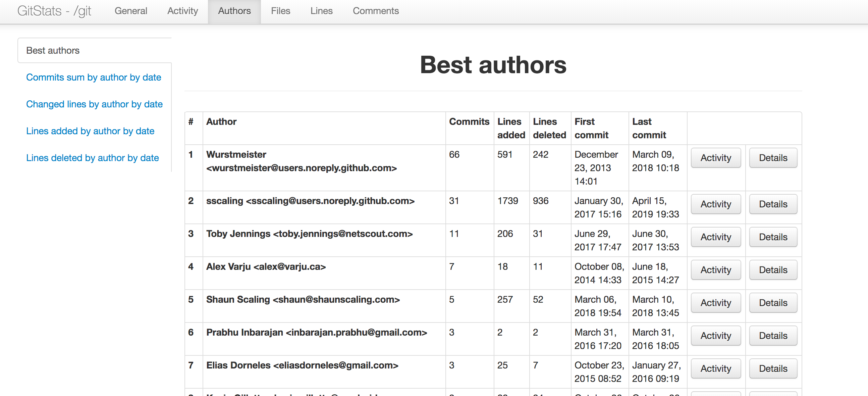Click 'Changed lines by author by date' link
The image size is (868, 396).
pos(95,104)
